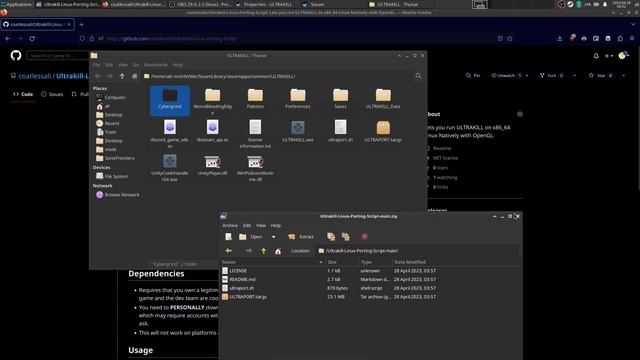
Task: Click the coatlessali owner link on GitHub
Action: 35,76
